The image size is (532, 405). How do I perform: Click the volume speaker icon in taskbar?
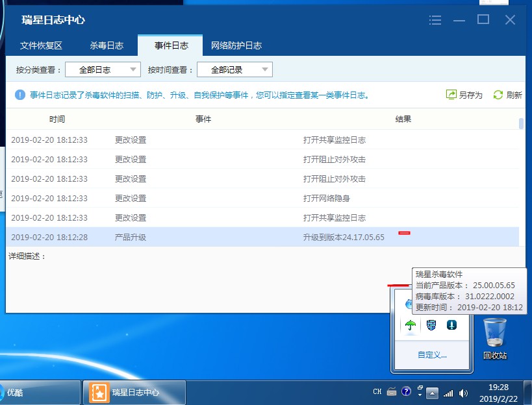(x=463, y=393)
